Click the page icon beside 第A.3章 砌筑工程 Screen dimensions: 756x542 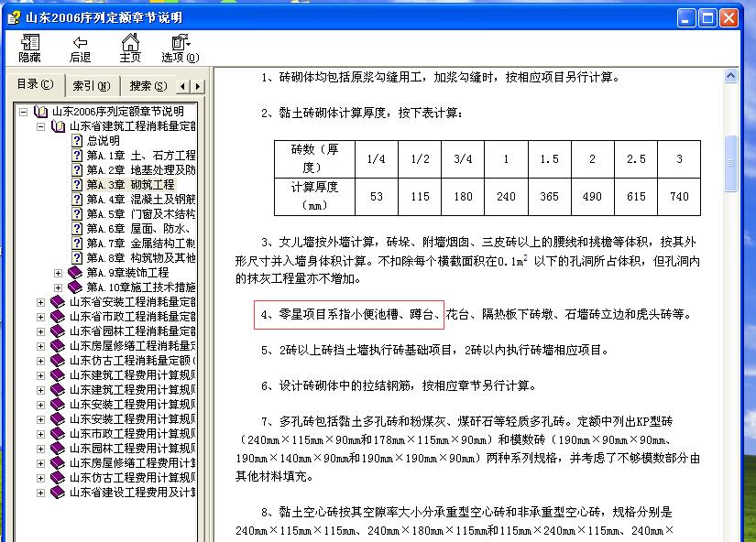(x=77, y=185)
